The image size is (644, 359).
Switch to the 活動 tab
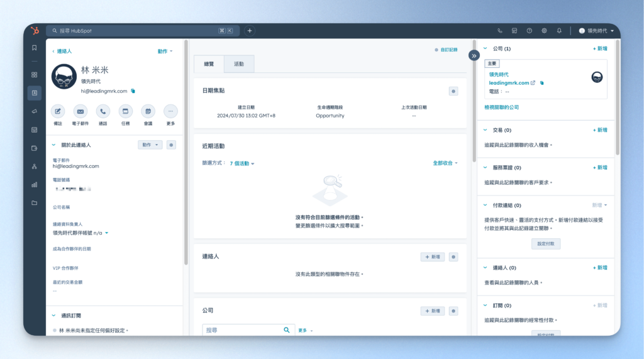pos(239,64)
